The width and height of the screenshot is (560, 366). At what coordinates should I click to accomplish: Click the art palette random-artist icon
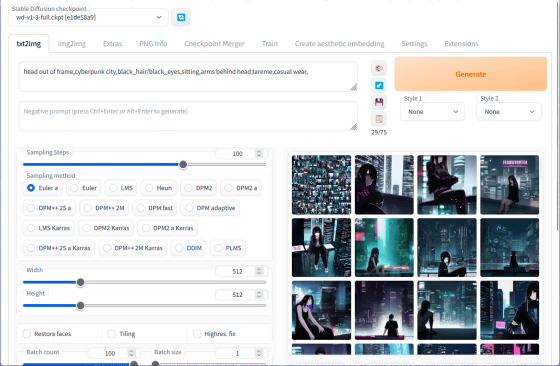click(x=379, y=68)
